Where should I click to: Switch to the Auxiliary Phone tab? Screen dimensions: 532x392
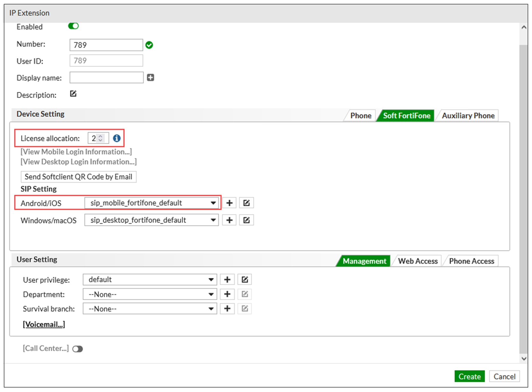[x=467, y=115]
